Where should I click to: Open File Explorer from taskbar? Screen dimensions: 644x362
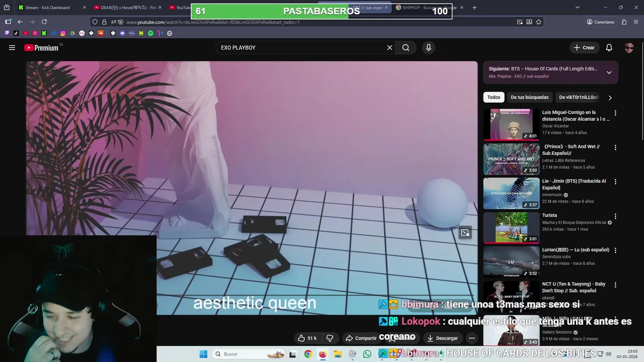[x=338, y=354]
